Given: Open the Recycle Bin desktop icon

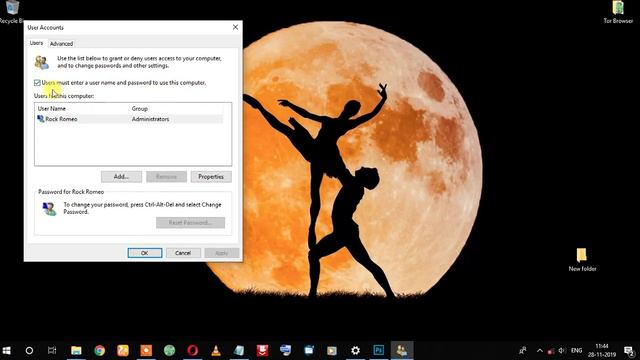Looking at the screenshot, I should [11, 11].
